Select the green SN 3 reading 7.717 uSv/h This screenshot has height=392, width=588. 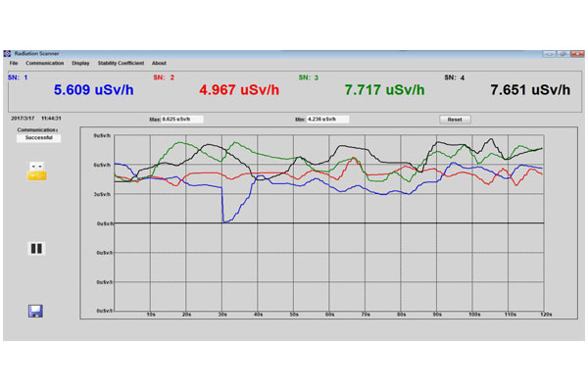[x=384, y=90]
